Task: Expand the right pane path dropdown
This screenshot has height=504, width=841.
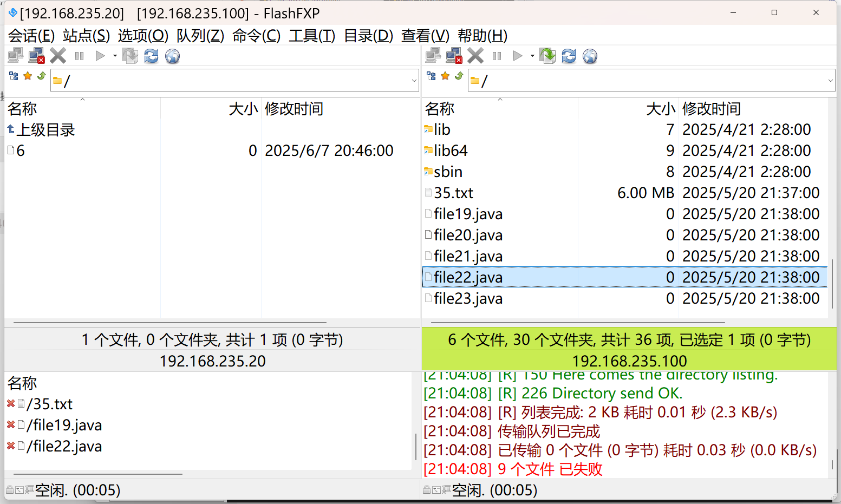Action: (x=831, y=81)
